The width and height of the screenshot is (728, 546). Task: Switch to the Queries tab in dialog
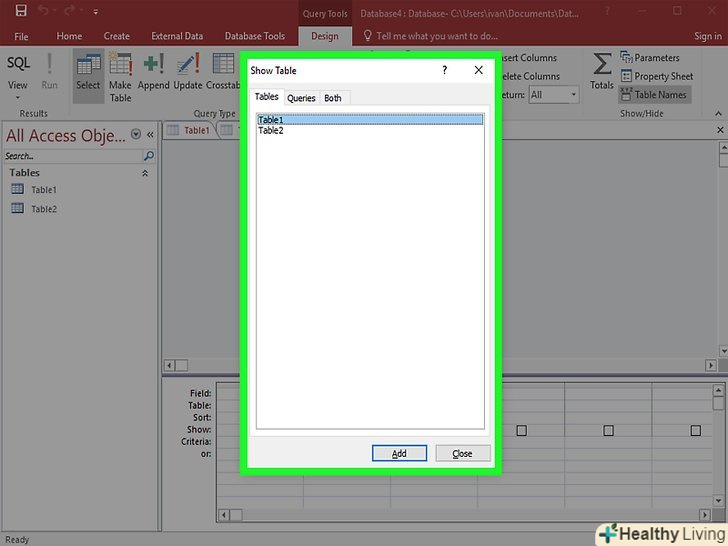pyautogui.click(x=301, y=98)
